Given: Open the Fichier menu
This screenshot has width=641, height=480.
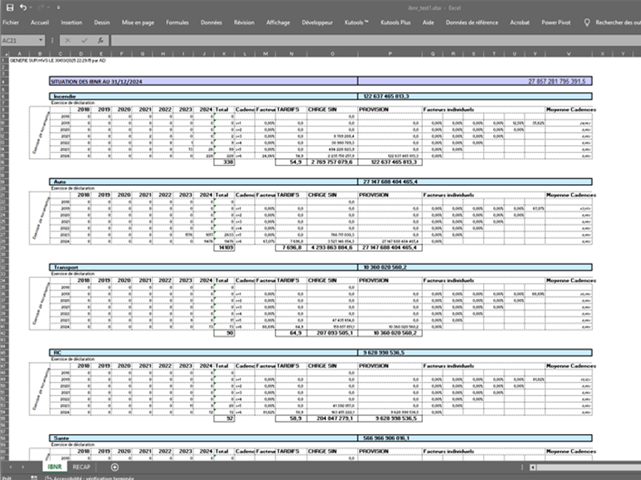Looking at the screenshot, I should point(10,21).
